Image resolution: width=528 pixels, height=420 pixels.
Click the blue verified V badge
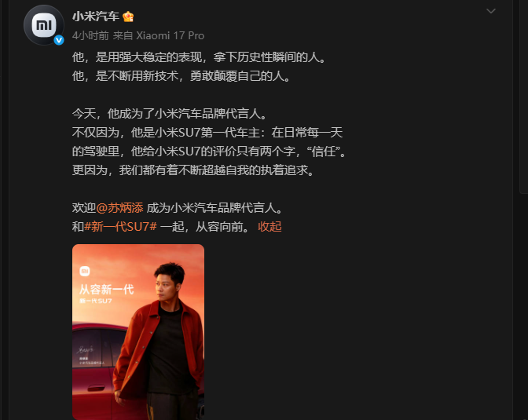59,40
